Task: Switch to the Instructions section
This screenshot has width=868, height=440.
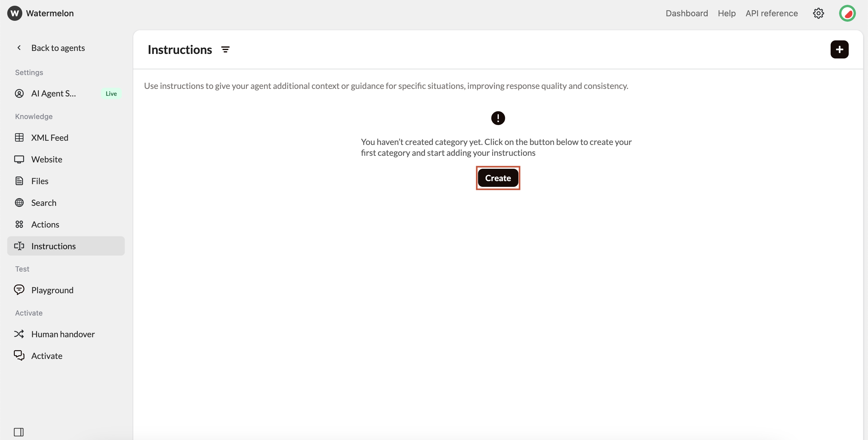Action: click(x=53, y=246)
